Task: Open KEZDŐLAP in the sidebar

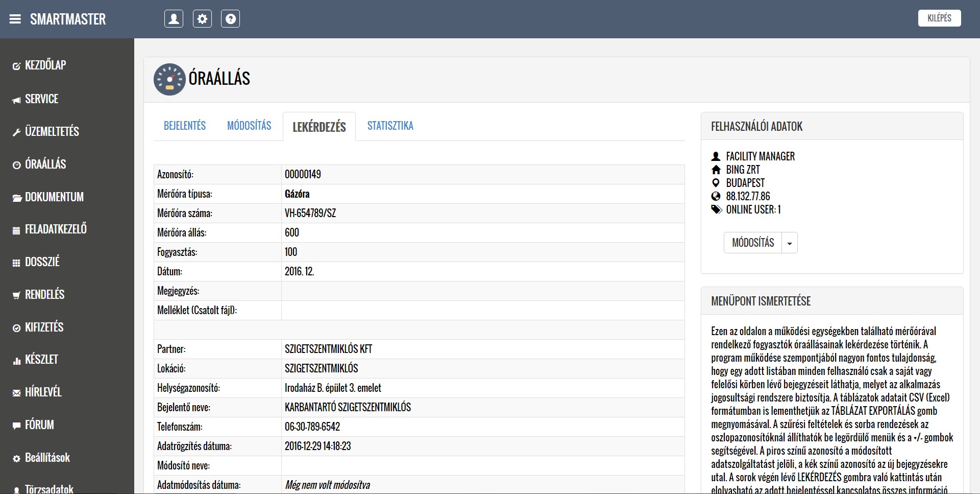Action: [45, 65]
